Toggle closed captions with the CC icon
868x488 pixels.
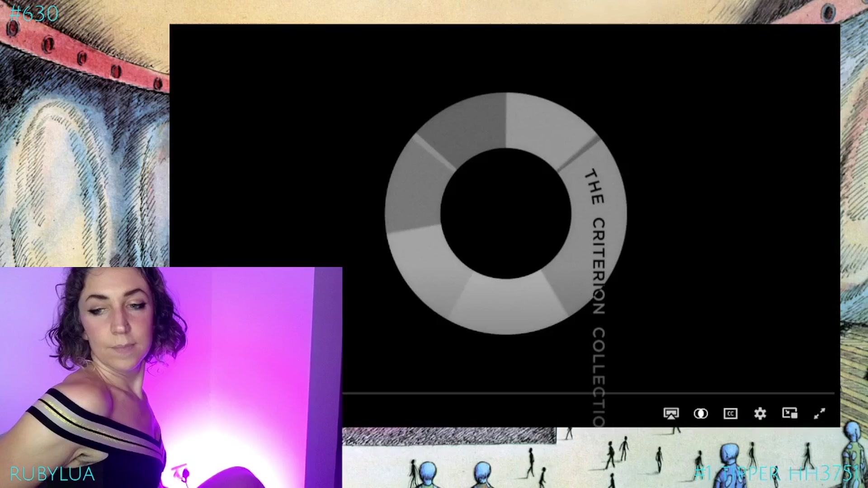(731, 413)
